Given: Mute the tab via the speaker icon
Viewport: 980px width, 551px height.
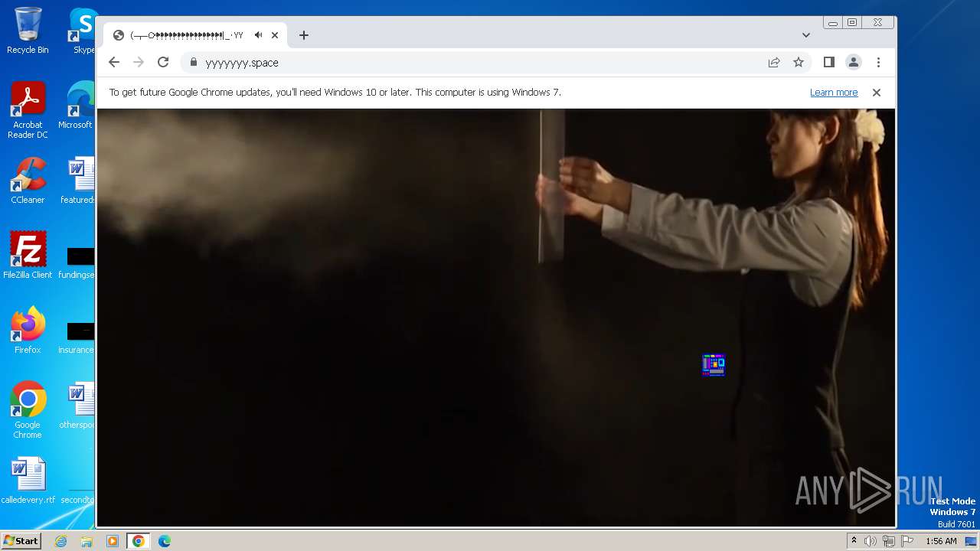Looking at the screenshot, I should (x=258, y=35).
